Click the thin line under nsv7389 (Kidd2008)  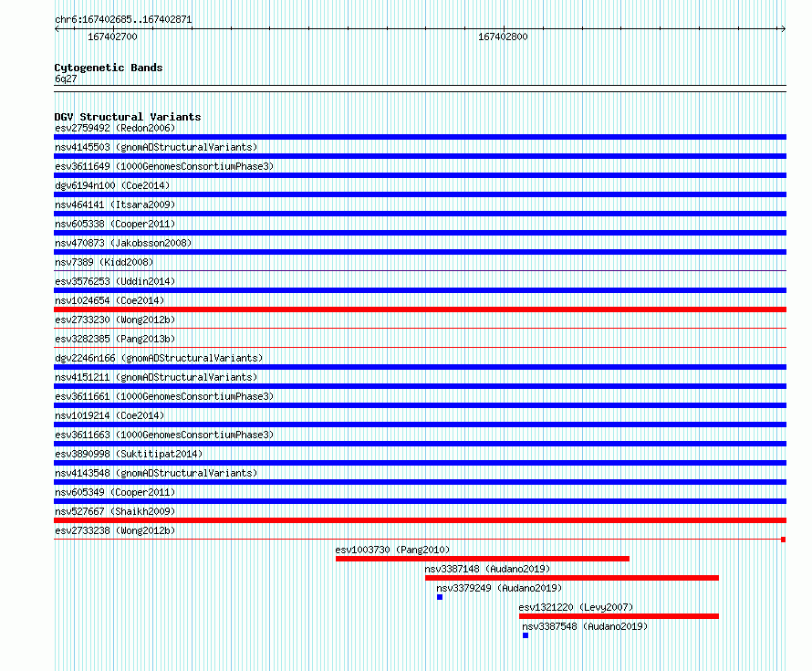[420, 270]
